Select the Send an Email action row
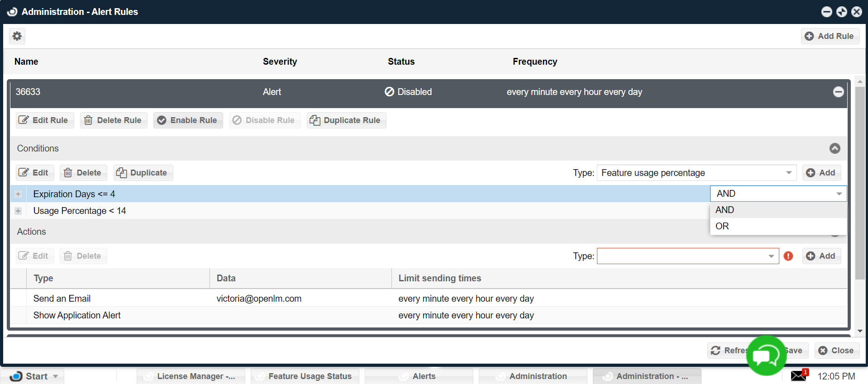The image size is (868, 384). tap(62, 299)
